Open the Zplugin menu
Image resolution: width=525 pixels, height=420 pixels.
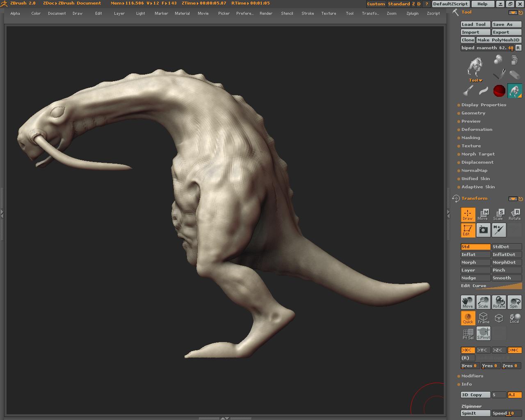coord(412,14)
